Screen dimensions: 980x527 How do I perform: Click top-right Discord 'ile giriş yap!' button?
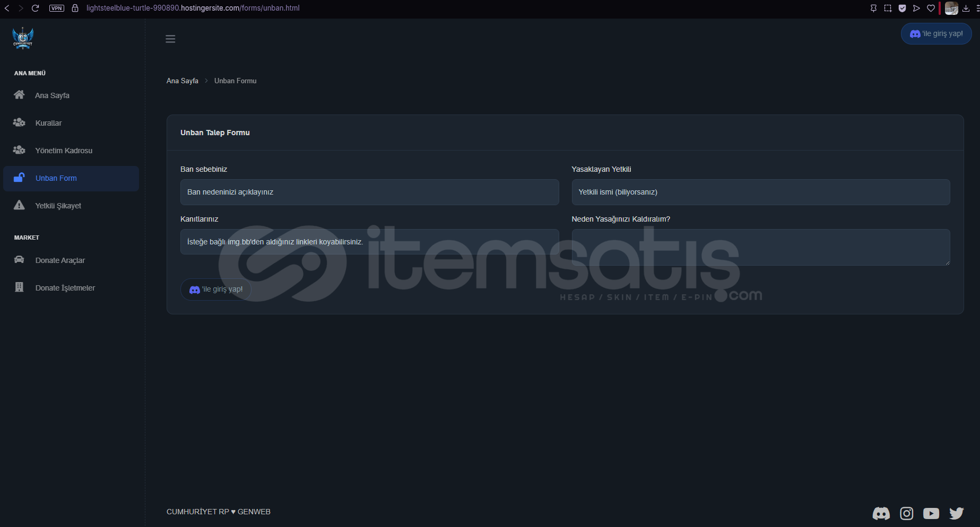936,33
